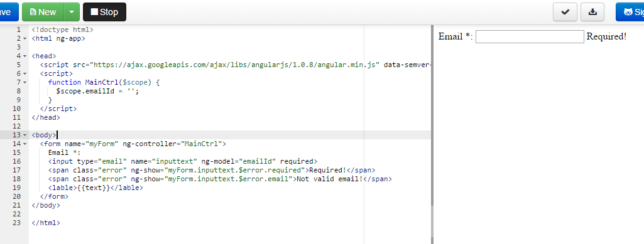Image resolution: width=644 pixels, height=244 pixels.
Task: Click the "Required!" error text in preview
Action: click(606, 36)
